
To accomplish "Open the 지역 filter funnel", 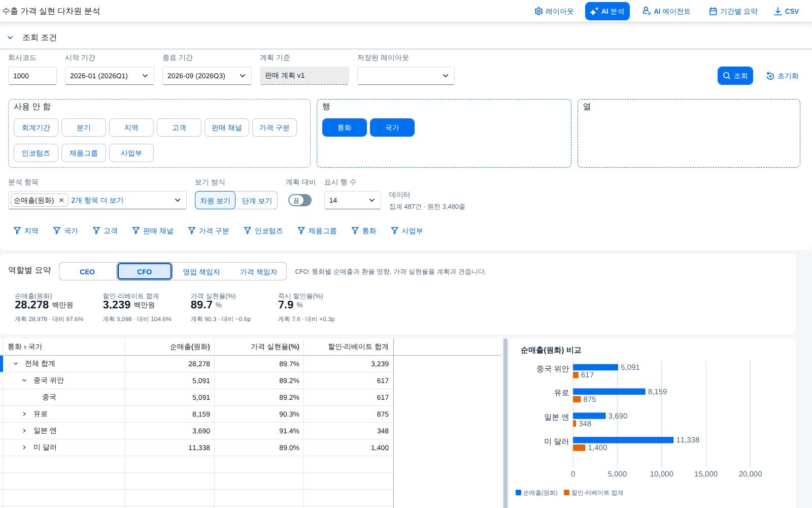I will (x=26, y=231).
